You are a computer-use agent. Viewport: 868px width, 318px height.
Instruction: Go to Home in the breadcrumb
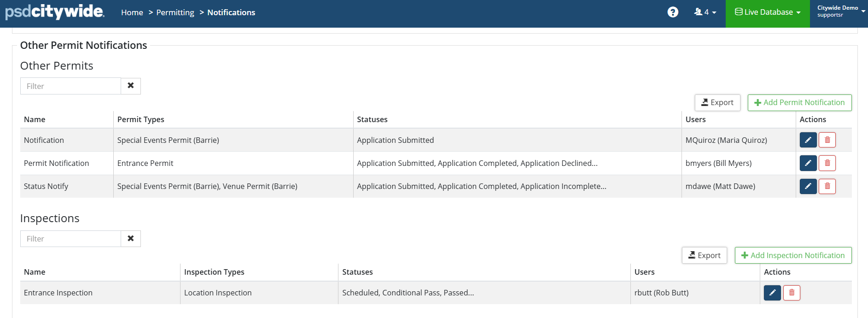(132, 12)
